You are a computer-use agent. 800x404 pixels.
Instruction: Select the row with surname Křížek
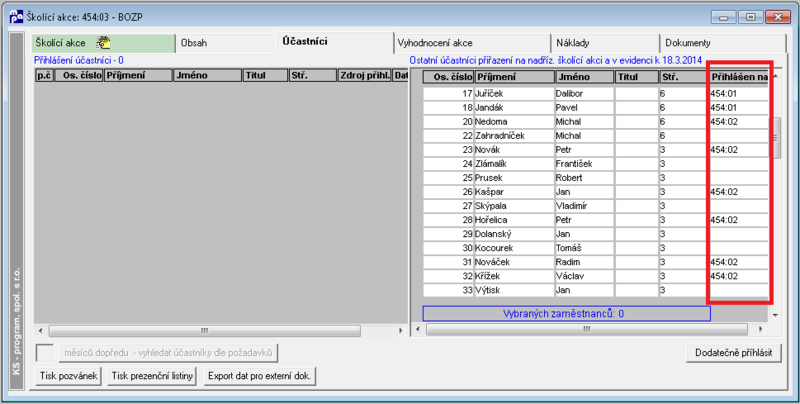pyautogui.click(x=595, y=276)
